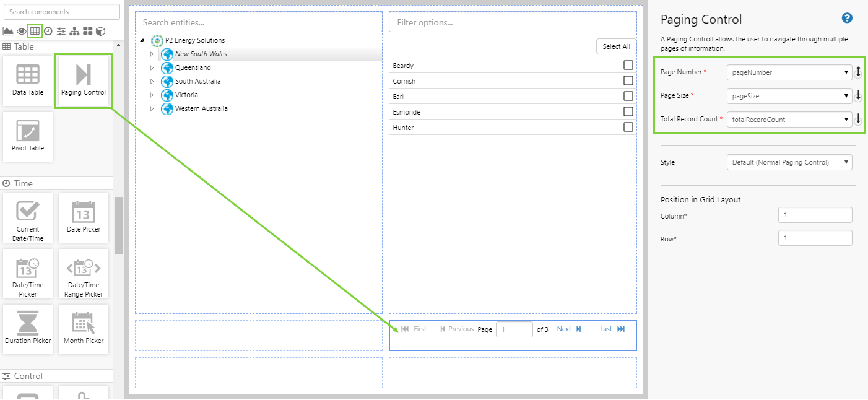Click the Column position field
The width and height of the screenshot is (868, 400).
815,215
